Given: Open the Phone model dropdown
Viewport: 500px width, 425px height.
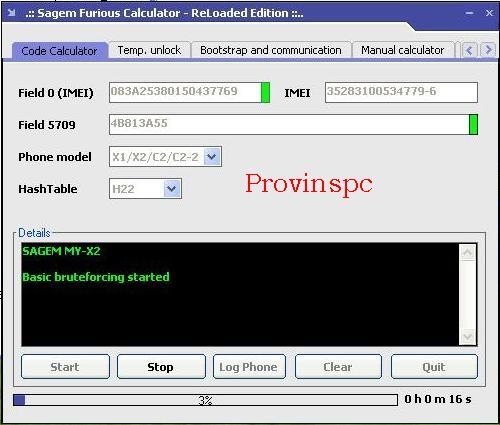Looking at the screenshot, I should click(212, 156).
